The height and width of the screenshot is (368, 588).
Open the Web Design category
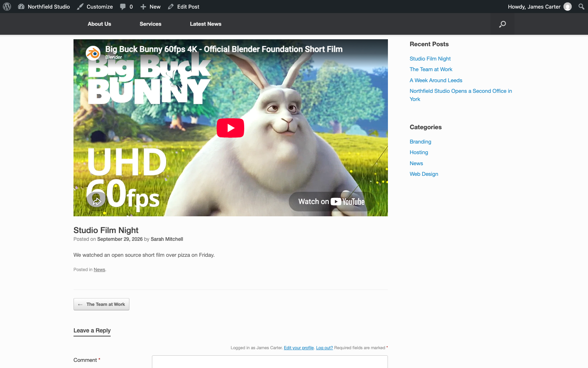[424, 174]
